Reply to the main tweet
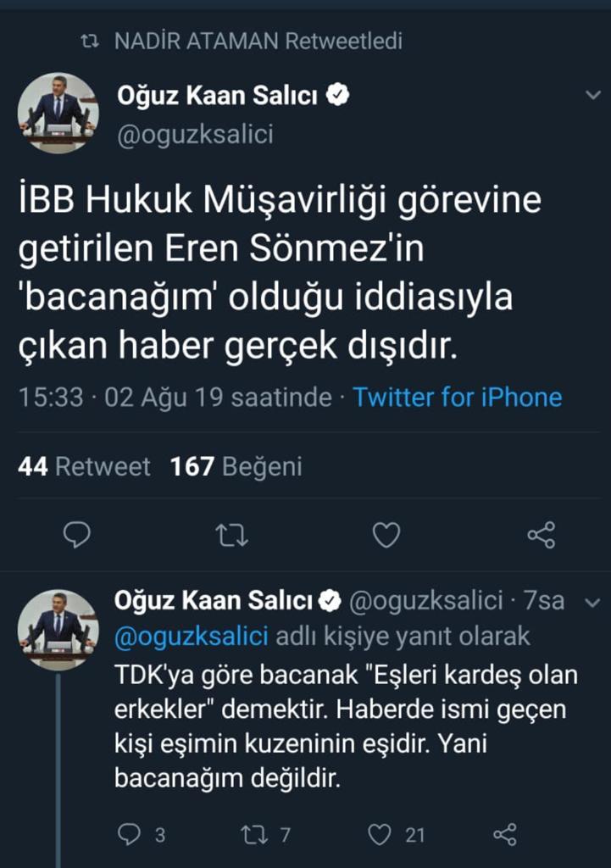The image size is (611, 868). (x=77, y=534)
